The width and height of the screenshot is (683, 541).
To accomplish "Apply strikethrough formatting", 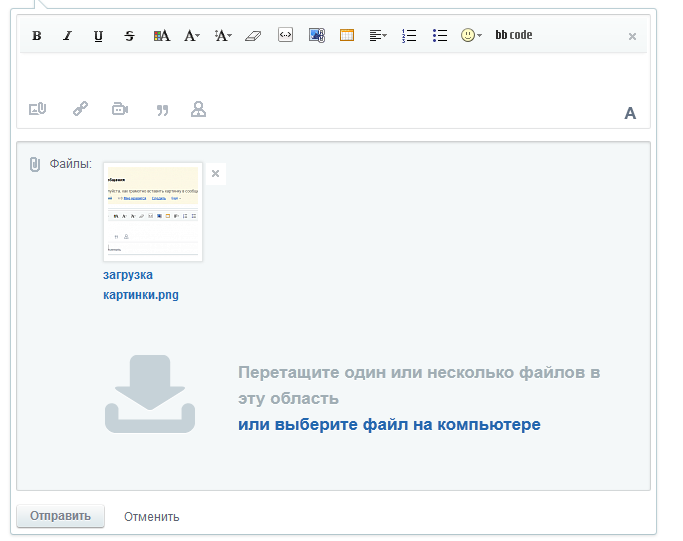I will 129,36.
